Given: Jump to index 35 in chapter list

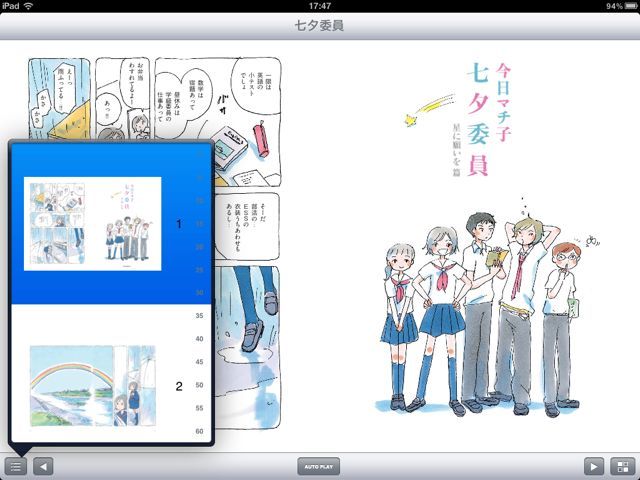Looking at the screenshot, I should click(x=199, y=316).
